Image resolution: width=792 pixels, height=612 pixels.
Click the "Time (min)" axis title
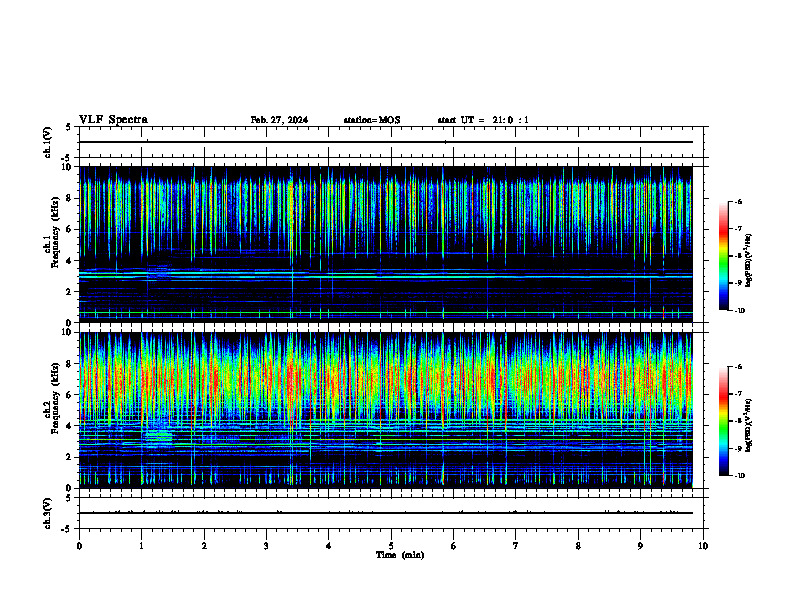pyautogui.click(x=400, y=555)
